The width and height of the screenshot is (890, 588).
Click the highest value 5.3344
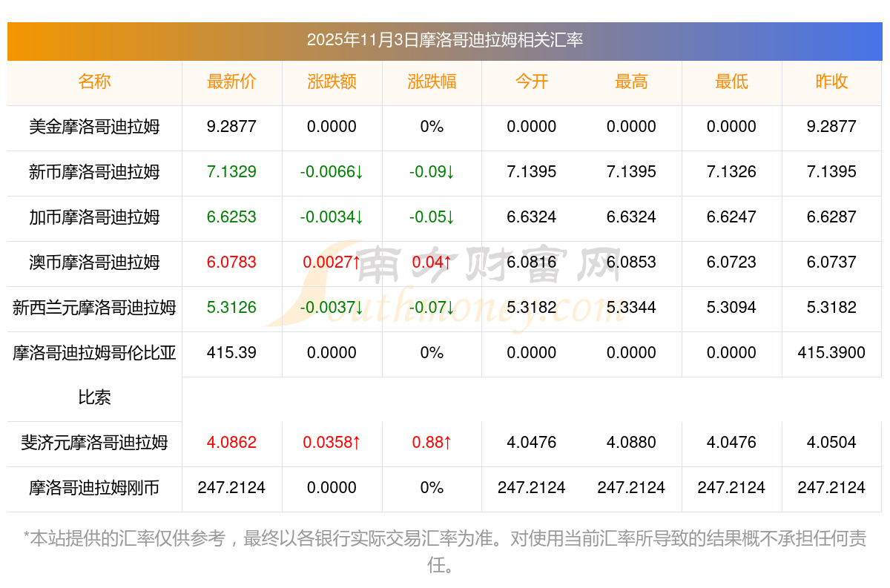click(x=631, y=308)
